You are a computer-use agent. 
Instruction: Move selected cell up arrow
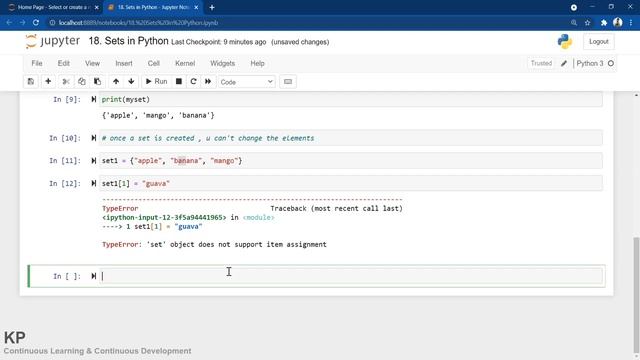pos(116,82)
